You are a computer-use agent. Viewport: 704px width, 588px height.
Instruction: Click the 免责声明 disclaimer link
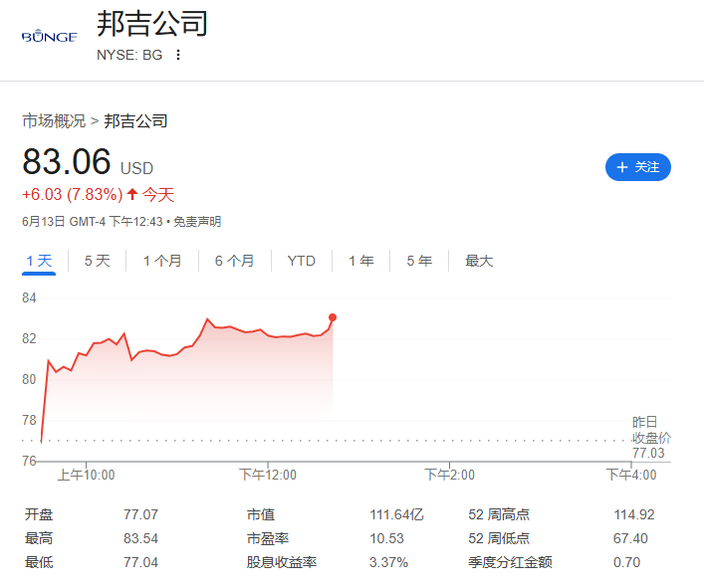click(197, 222)
